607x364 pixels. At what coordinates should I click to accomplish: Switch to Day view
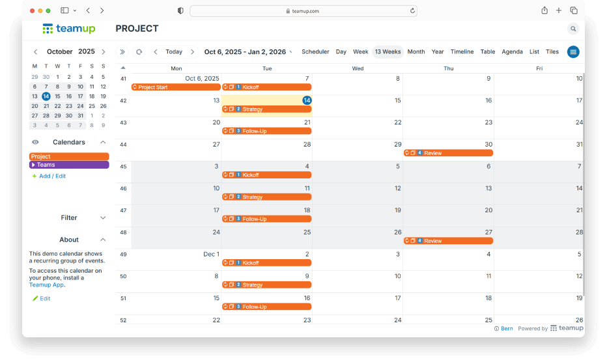pos(341,52)
